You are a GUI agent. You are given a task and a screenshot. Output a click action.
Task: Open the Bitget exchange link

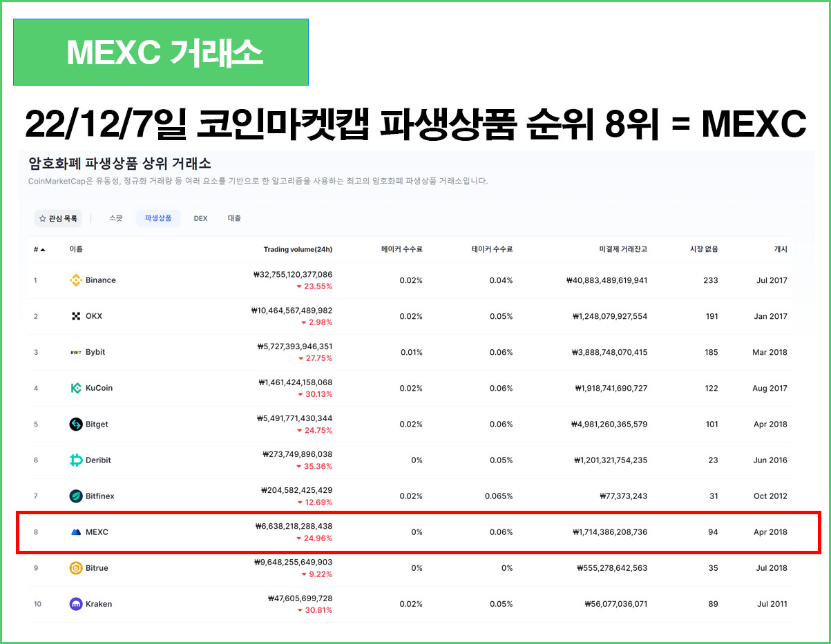(x=97, y=424)
